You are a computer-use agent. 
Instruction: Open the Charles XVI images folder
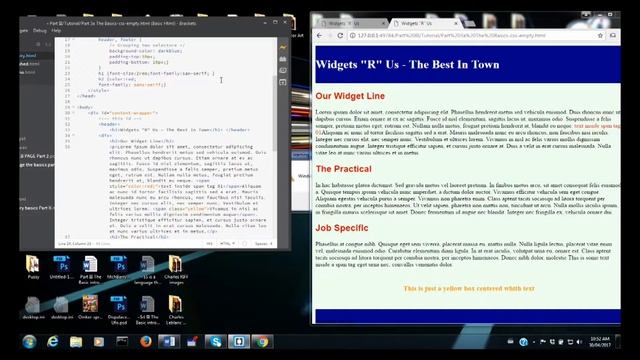176,269
